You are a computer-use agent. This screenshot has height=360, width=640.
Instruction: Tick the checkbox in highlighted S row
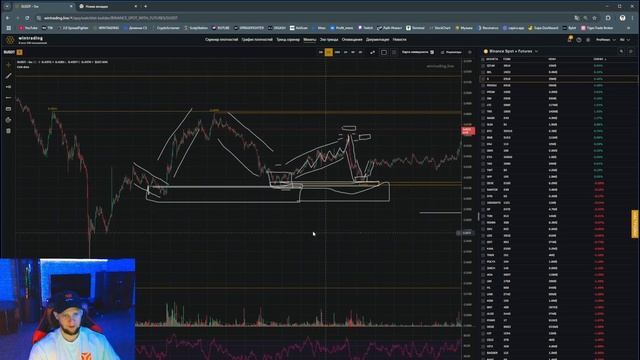point(483,79)
